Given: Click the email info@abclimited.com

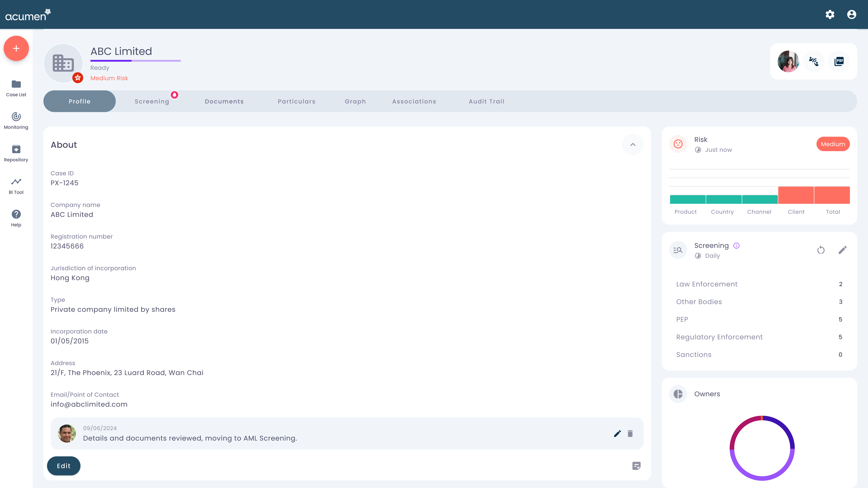Looking at the screenshot, I should [89, 404].
